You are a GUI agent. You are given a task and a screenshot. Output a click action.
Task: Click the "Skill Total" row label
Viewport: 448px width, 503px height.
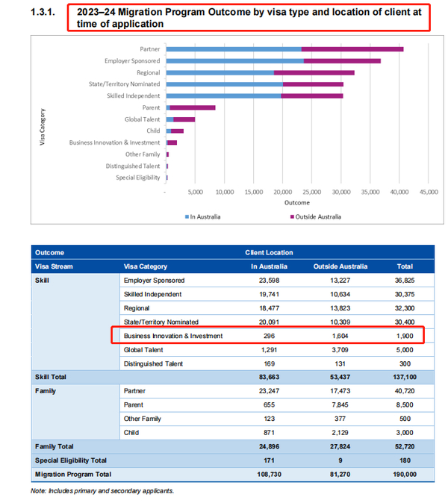pos(50,378)
